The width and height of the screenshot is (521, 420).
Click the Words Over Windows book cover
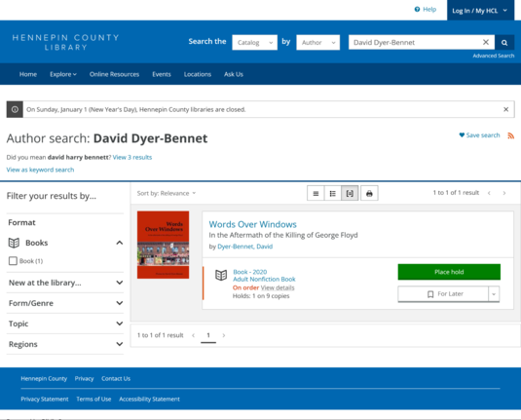[x=164, y=245]
